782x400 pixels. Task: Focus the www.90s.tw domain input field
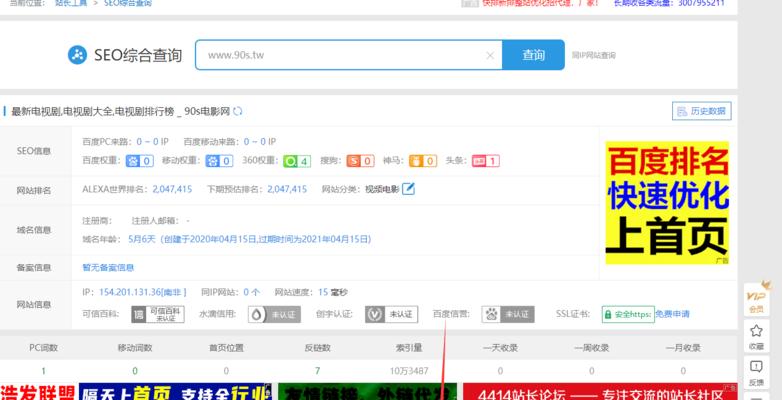pos(348,55)
